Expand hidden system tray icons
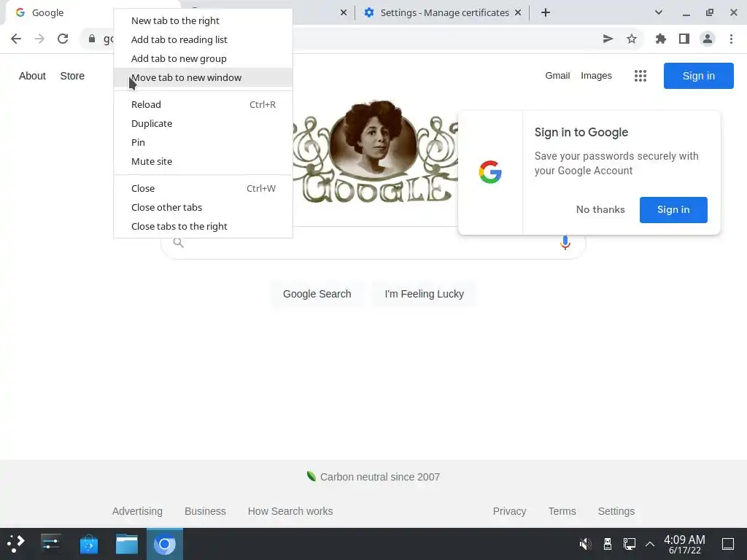The image size is (747, 560). click(x=650, y=544)
